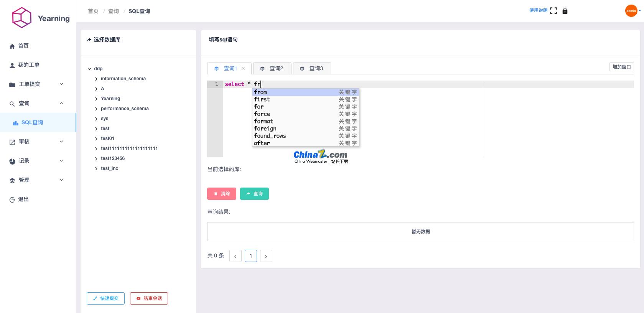The height and width of the screenshot is (313, 644).
Task: Click the 增加窗口 button
Action: pos(621,67)
